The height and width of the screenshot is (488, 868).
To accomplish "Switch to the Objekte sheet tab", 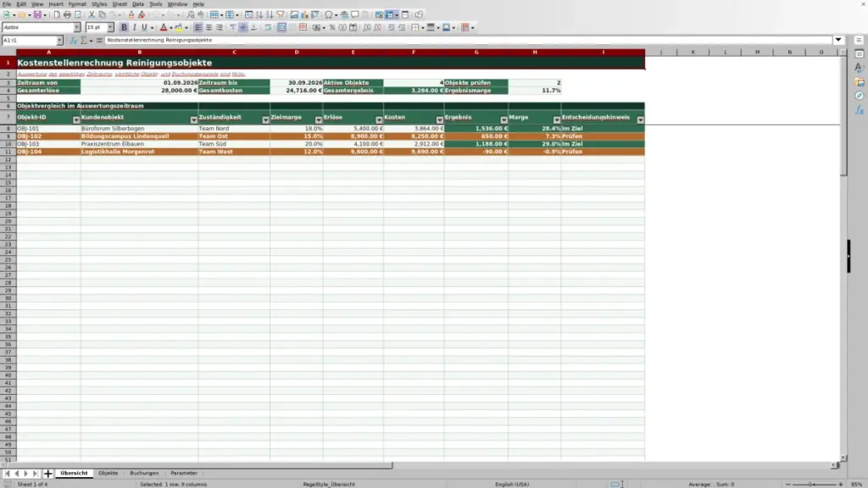I will coord(108,474).
